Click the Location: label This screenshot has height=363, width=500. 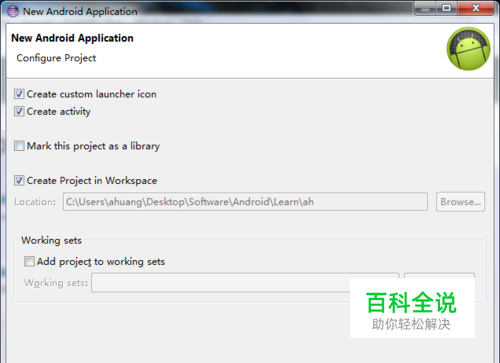click(35, 202)
